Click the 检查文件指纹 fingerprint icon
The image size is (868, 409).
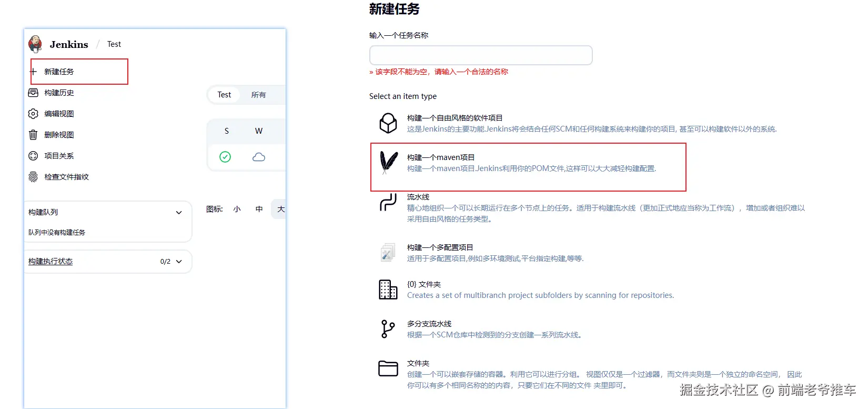pos(33,177)
